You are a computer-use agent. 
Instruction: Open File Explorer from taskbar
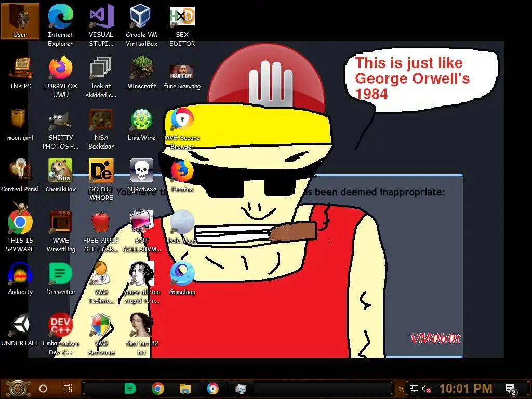[185, 389]
